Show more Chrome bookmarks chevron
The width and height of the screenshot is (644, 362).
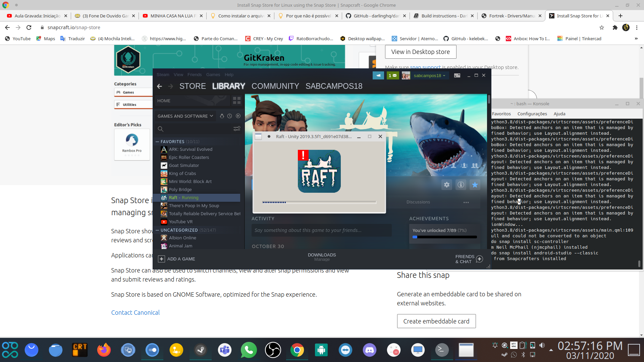[x=636, y=39]
